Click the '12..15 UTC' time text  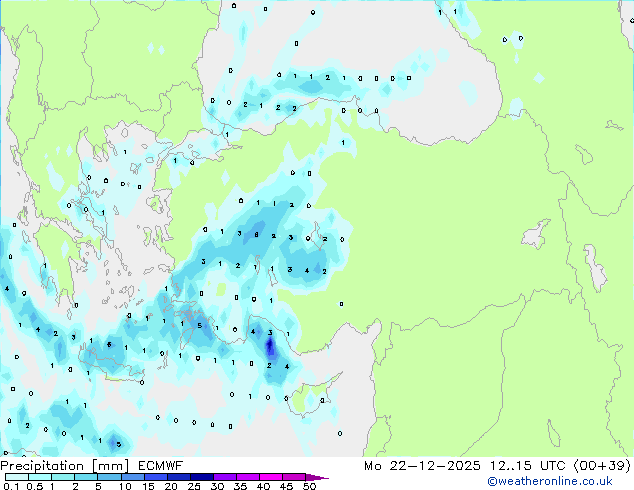[x=527, y=466]
